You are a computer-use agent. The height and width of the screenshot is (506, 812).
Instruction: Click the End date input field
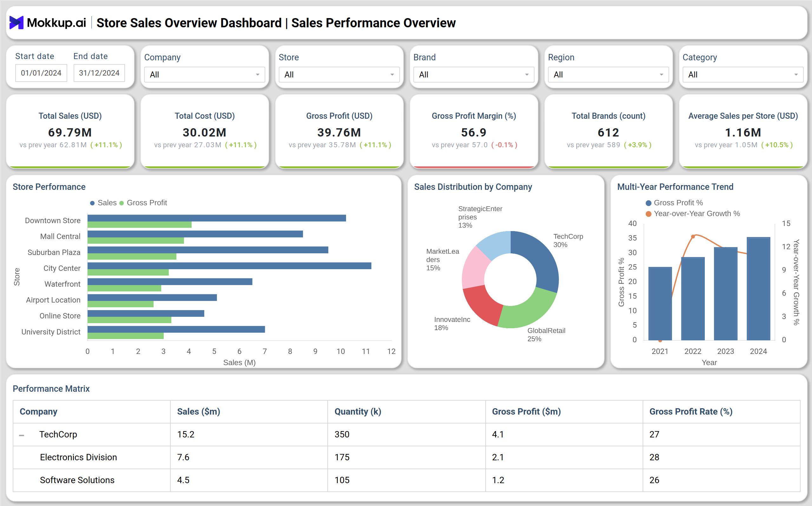(x=99, y=73)
